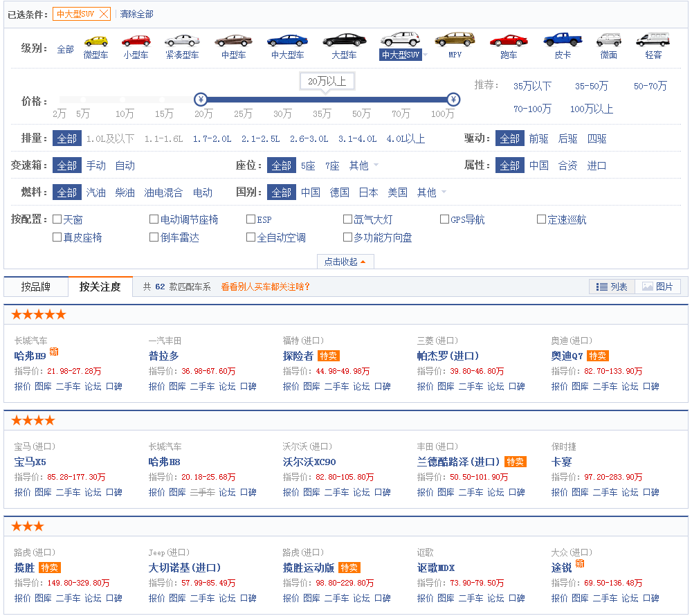Filter displacement by 4.0L以上
Viewport: 692px width, 616px height.
[x=406, y=138]
